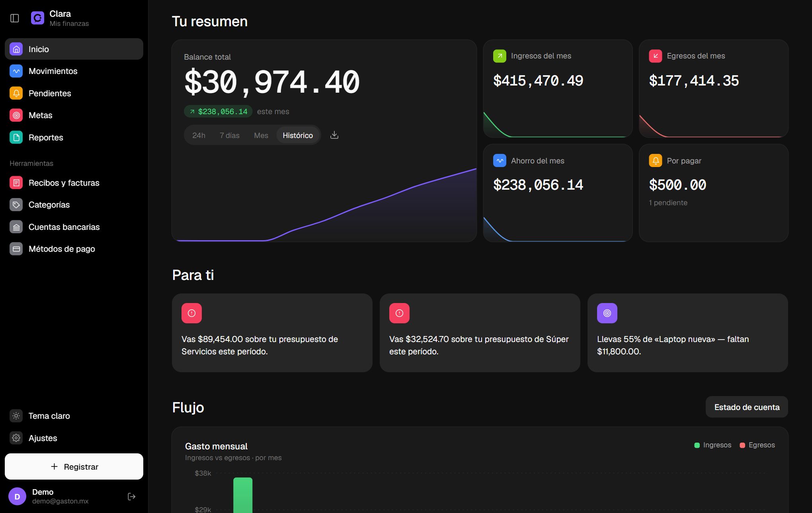Open Movimientos in the sidebar
Viewport: 812px width, 513px height.
[x=74, y=71]
